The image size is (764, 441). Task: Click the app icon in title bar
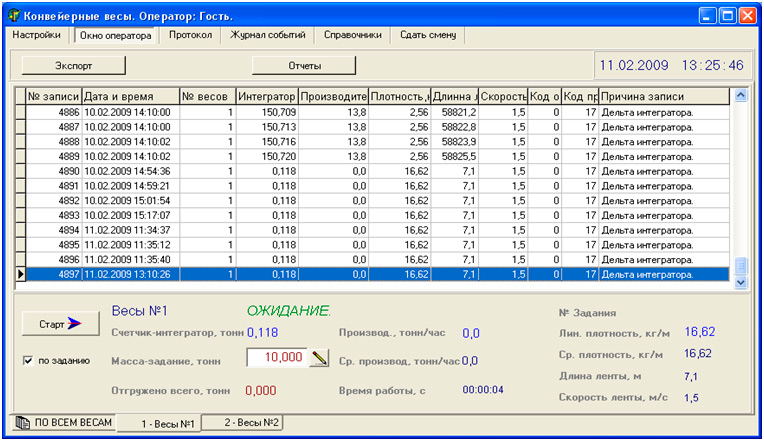coord(14,15)
